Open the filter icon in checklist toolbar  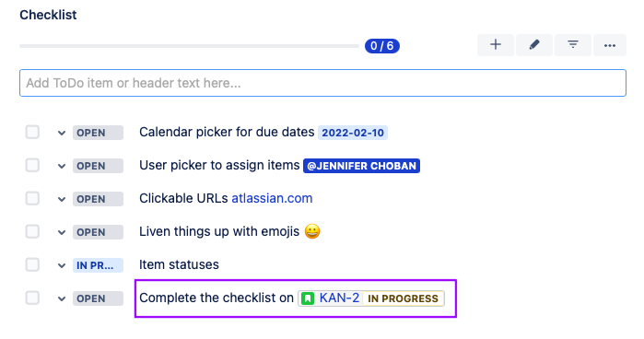coord(573,45)
